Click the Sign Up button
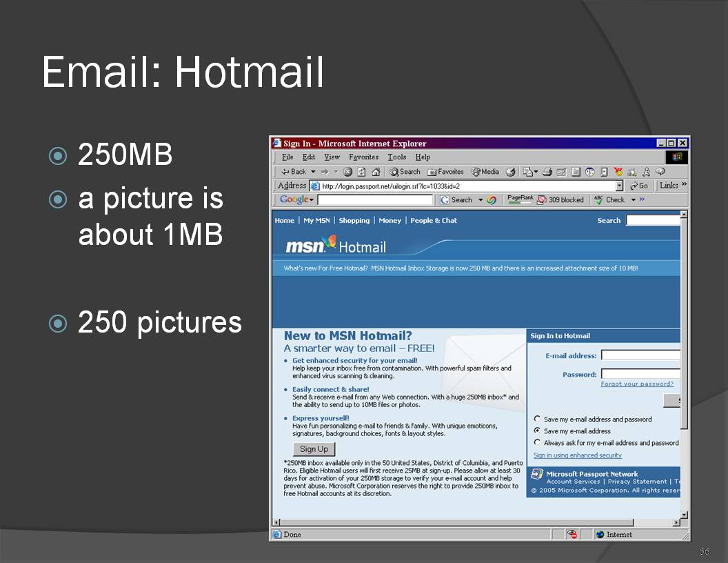This screenshot has height=563, width=728. point(314,449)
